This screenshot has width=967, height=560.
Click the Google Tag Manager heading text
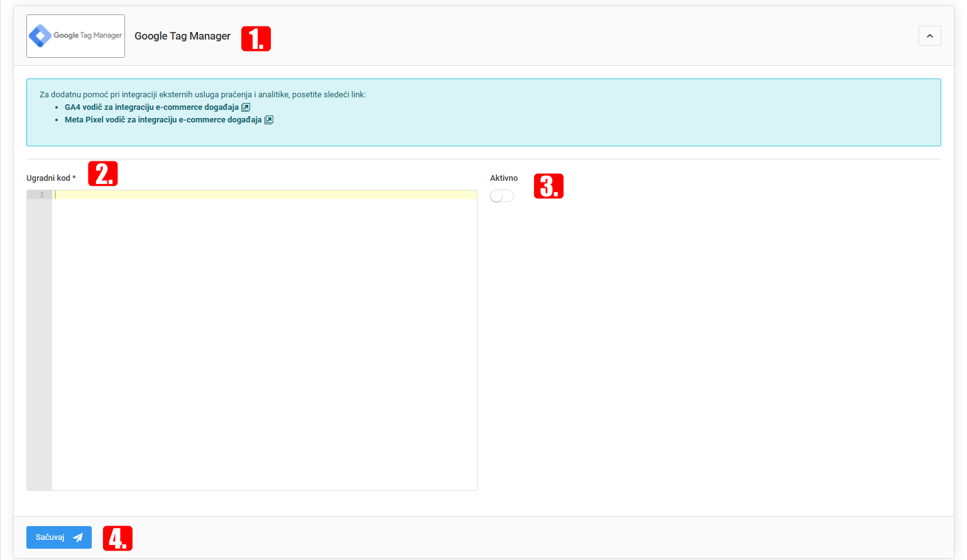coord(183,36)
